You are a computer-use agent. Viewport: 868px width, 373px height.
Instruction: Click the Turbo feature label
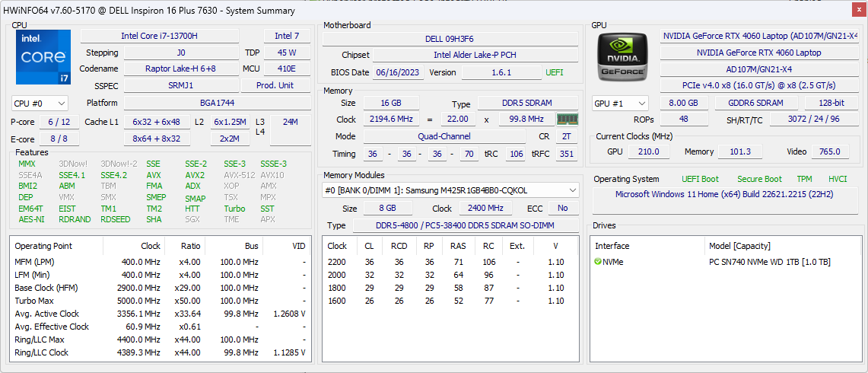(234, 209)
